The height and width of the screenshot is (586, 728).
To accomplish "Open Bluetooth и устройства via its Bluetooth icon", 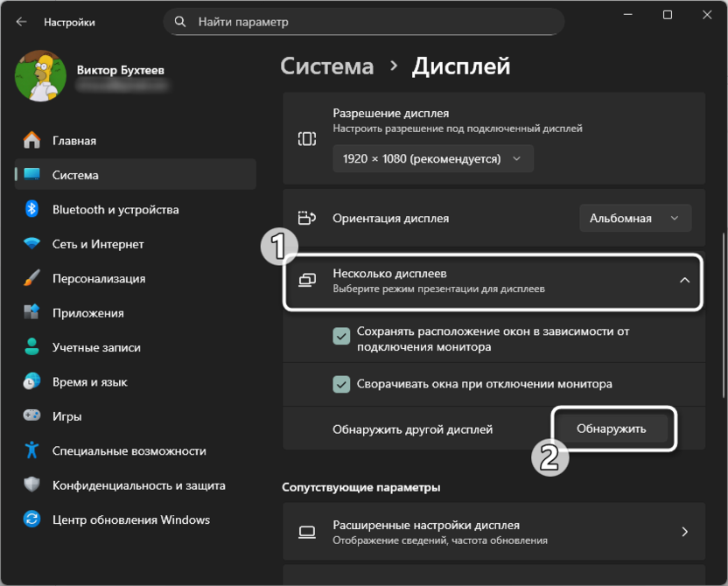I will coord(33,210).
